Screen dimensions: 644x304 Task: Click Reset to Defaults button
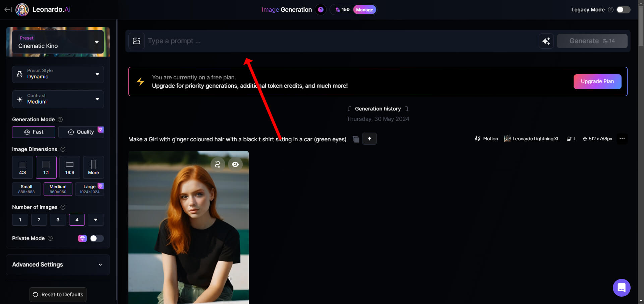pos(58,295)
